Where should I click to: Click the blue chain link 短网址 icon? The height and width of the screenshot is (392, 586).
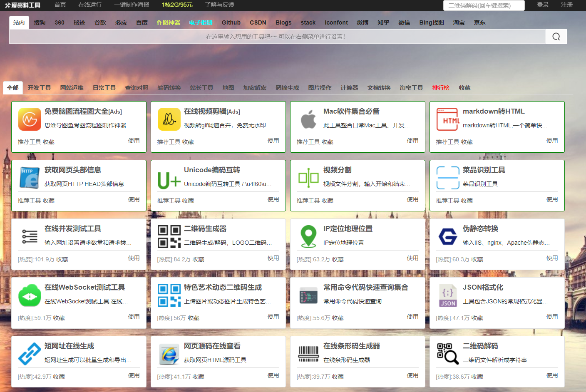pyautogui.click(x=30, y=354)
